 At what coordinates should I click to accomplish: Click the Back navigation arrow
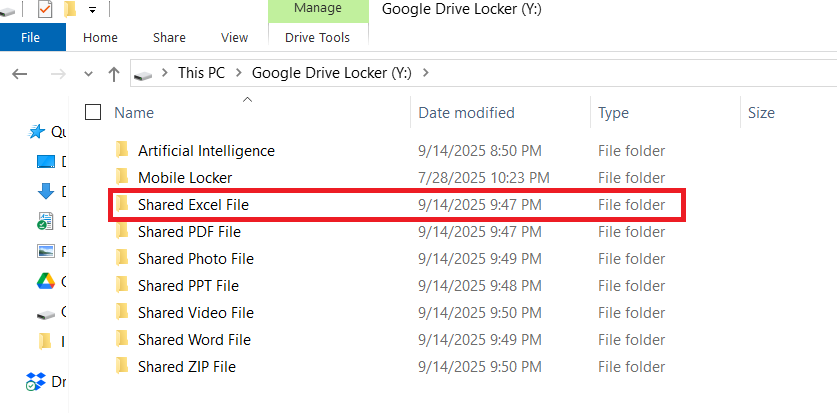tap(20, 73)
